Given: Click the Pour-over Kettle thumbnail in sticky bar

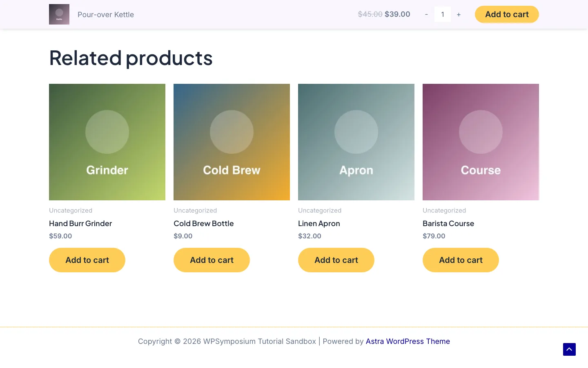Looking at the screenshot, I should point(59,14).
